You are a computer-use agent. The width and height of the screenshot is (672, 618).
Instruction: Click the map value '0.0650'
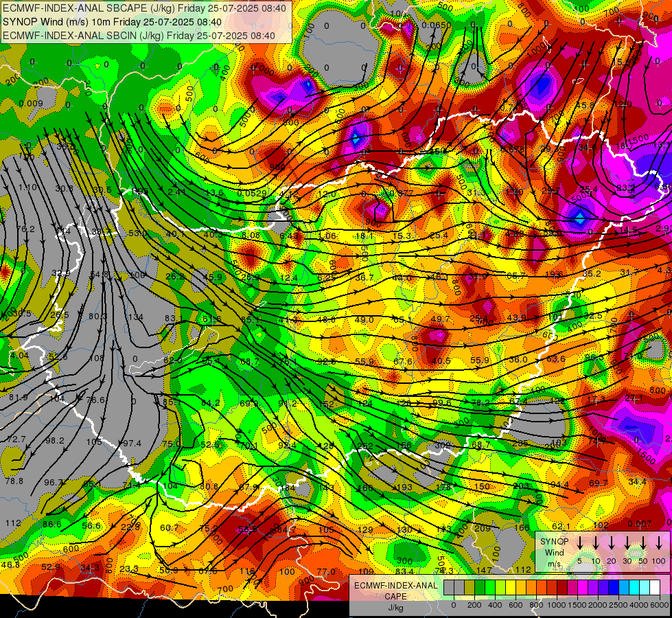(x=437, y=25)
